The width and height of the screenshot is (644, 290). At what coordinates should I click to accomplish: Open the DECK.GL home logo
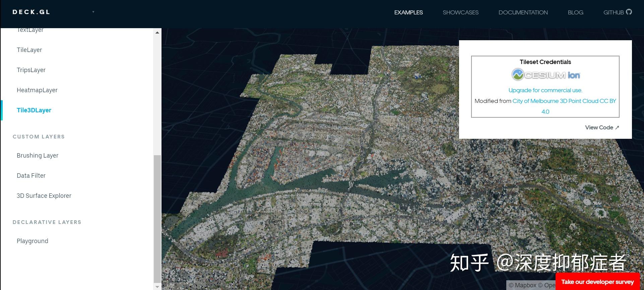tap(31, 12)
